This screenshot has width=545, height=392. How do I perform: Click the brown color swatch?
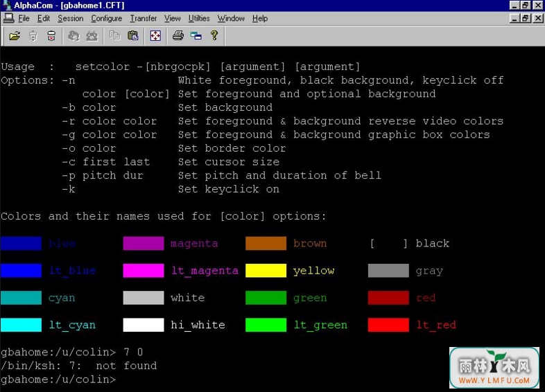click(266, 243)
